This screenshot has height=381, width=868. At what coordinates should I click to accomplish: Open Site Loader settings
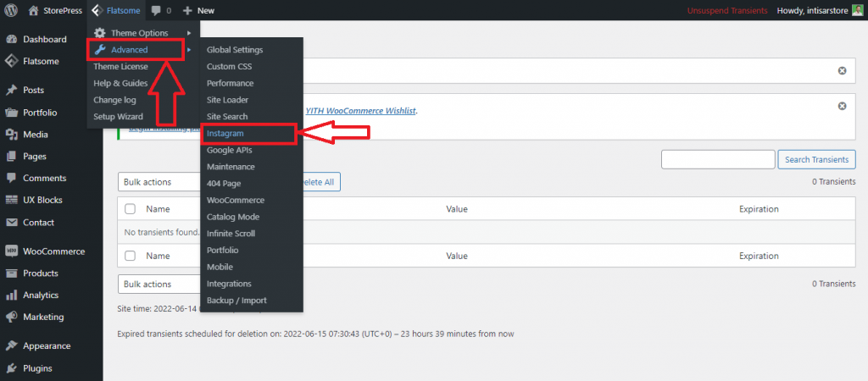pyautogui.click(x=227, y=100)
